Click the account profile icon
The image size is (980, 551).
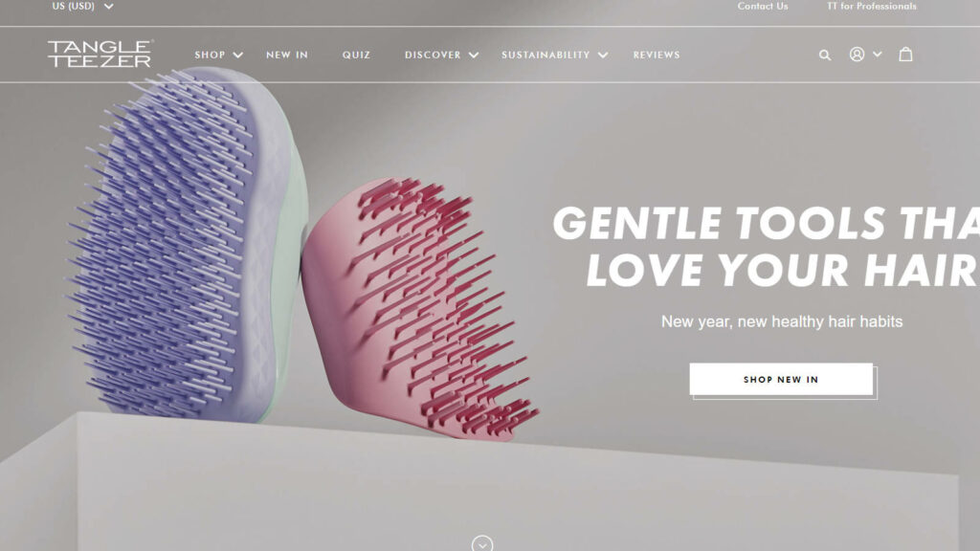(x=857, y=55)
